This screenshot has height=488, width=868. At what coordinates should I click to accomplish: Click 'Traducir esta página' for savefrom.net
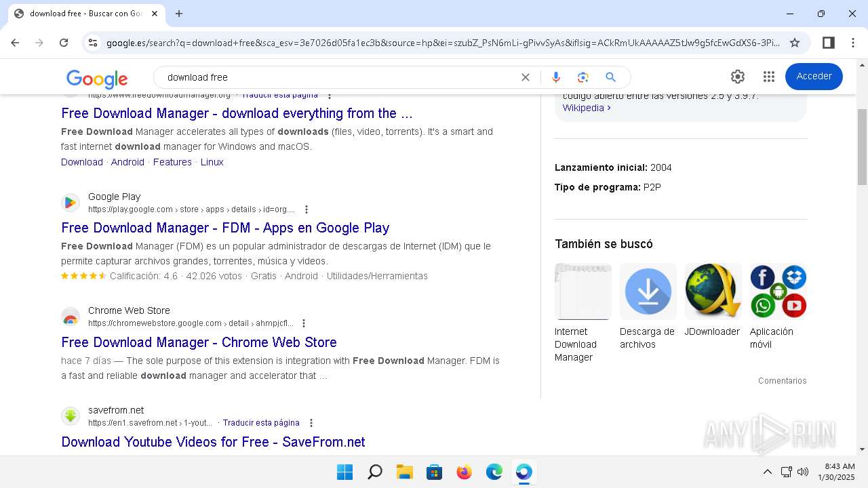pos(261,423)
